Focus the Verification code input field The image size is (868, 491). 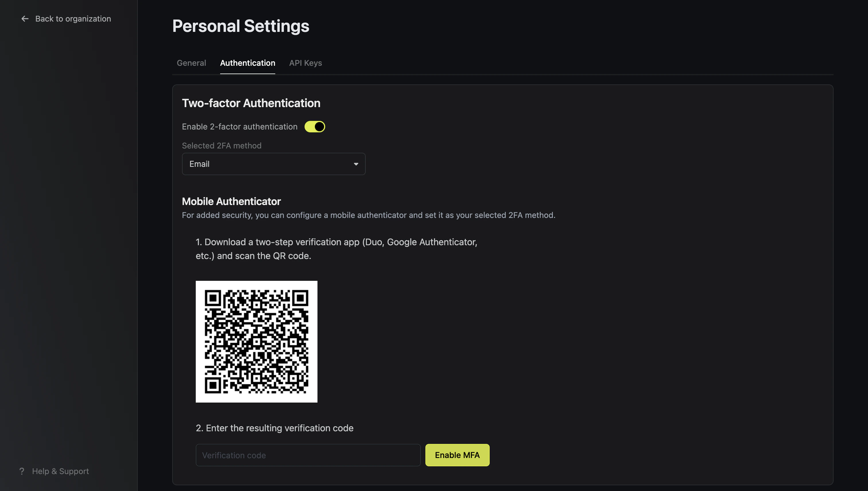click(308, 455)
